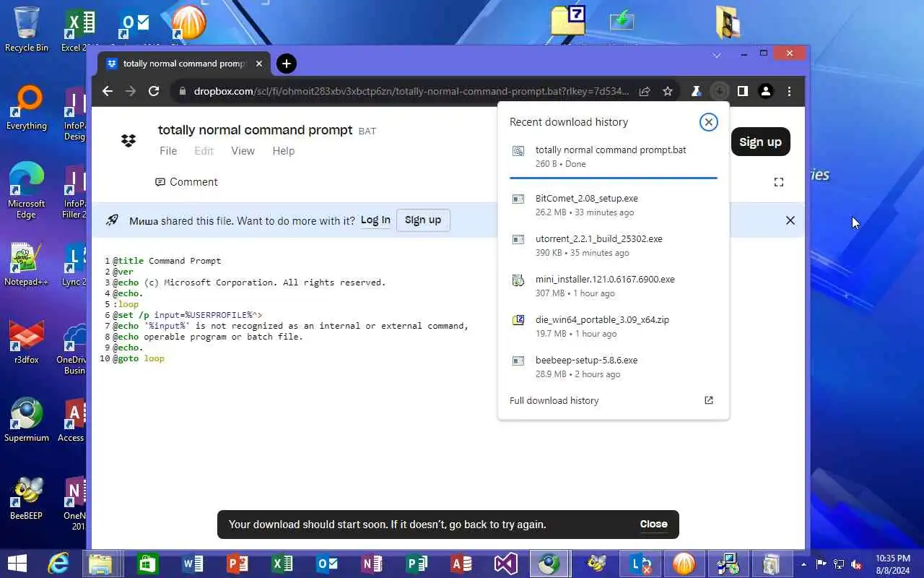This screenshot has height=578, width=924.
Task: Open the Windows Start button
Action: 17,564
